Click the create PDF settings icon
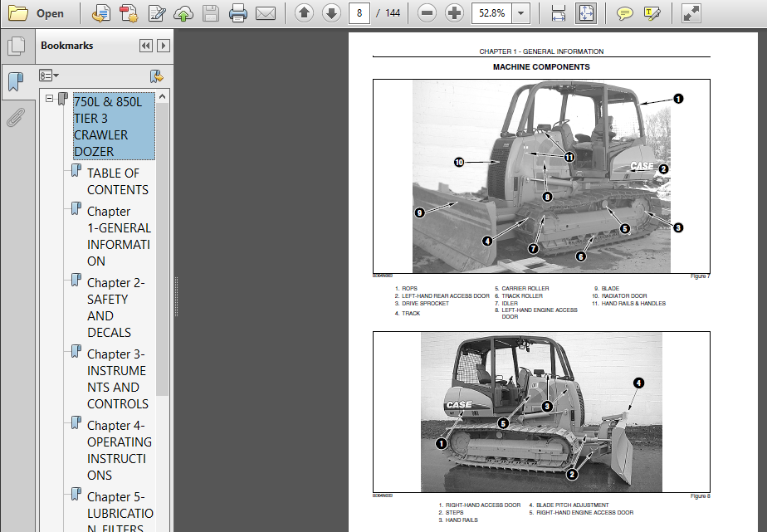The width and height of the screenshot is (767, 532). (129, 13)
